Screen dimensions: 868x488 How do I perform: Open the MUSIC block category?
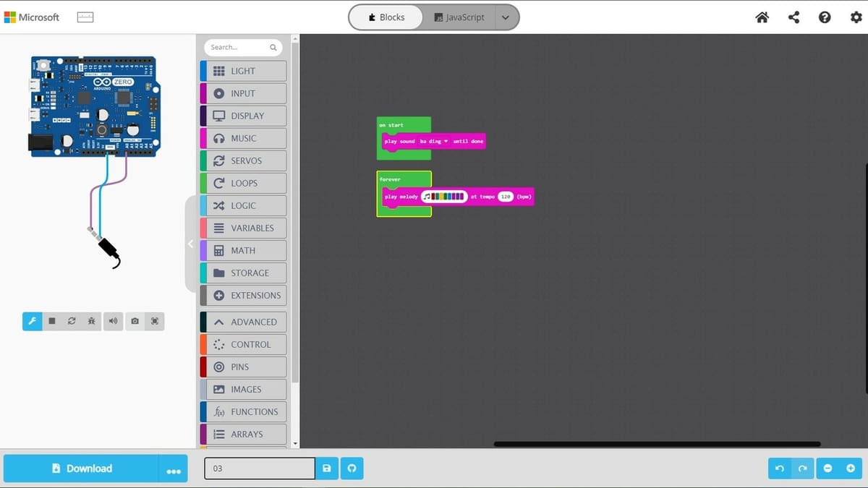243,138
